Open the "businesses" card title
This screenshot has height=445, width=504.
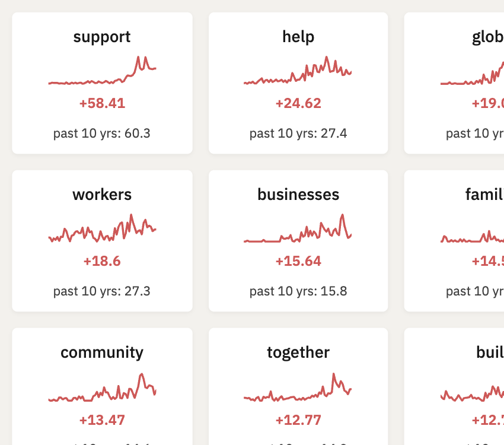298,195
